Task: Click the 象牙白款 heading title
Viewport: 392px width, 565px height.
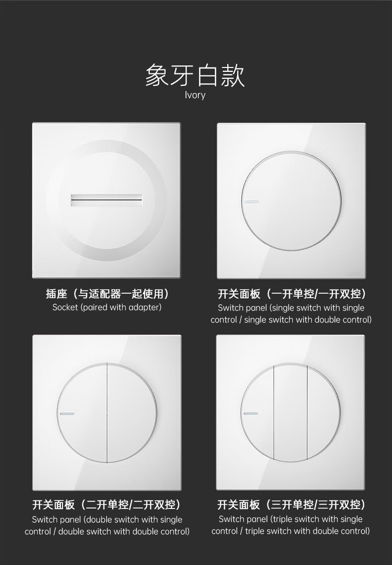Action: pos(195,75)
